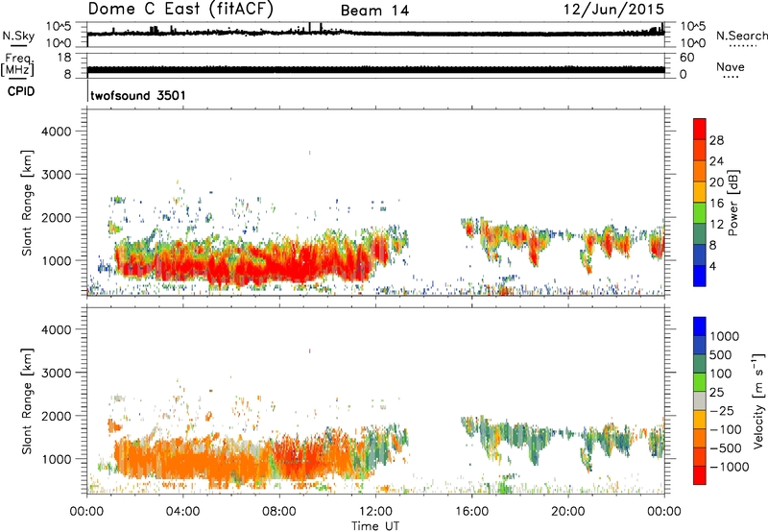
Task: Click the "-500" label on Velocity color bar
Action: 726,448
